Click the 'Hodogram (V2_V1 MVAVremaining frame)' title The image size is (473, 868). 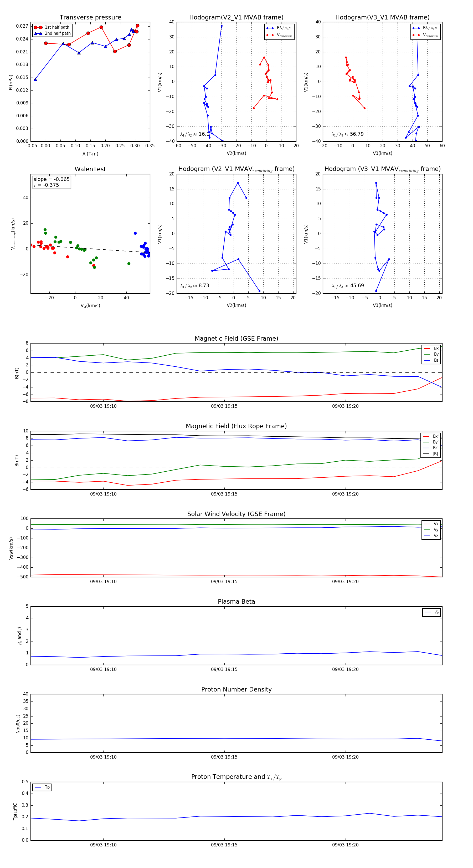[x=236, y=169]
